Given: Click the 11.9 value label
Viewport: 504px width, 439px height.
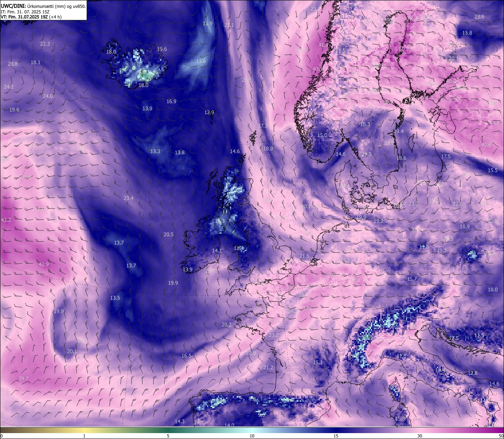Looking at the screenshot, I should pos(208,23).
